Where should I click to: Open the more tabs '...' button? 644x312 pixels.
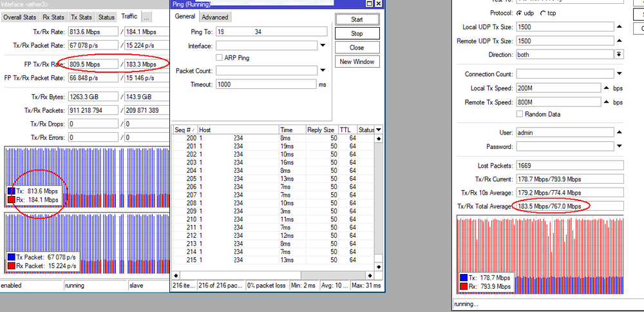147,17
